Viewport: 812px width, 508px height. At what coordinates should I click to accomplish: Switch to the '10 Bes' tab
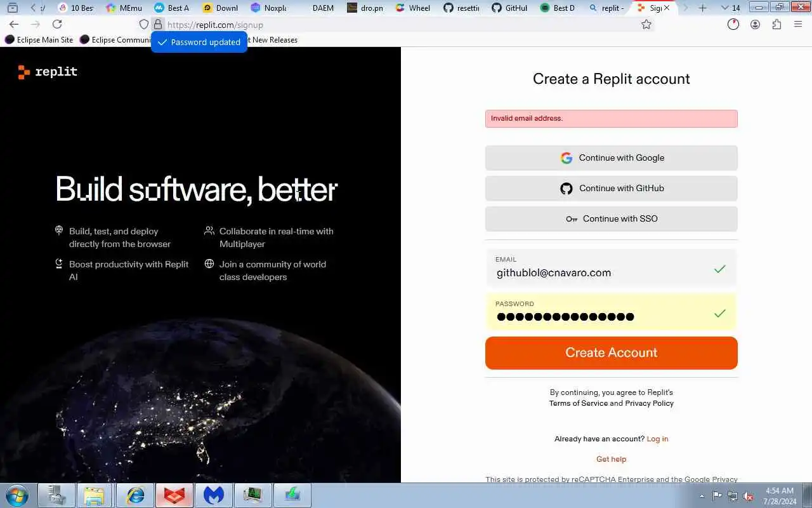[x=75, y=8]
